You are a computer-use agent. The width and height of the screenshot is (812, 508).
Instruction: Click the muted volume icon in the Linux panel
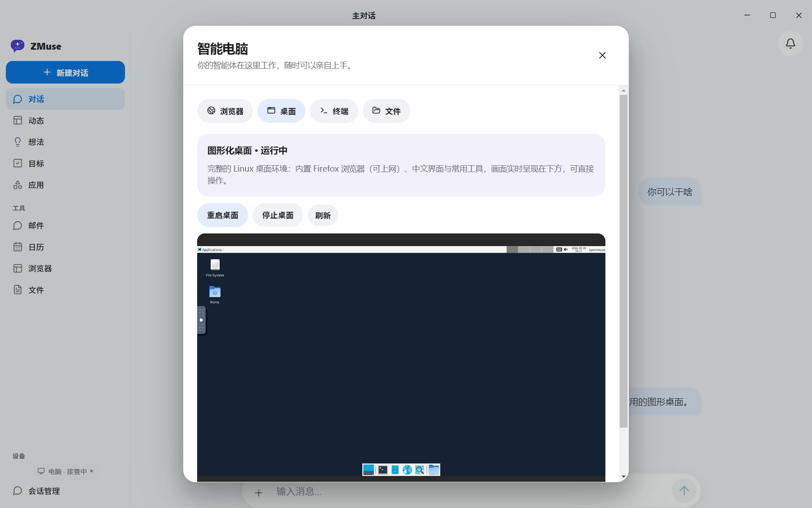coord(566,250)
